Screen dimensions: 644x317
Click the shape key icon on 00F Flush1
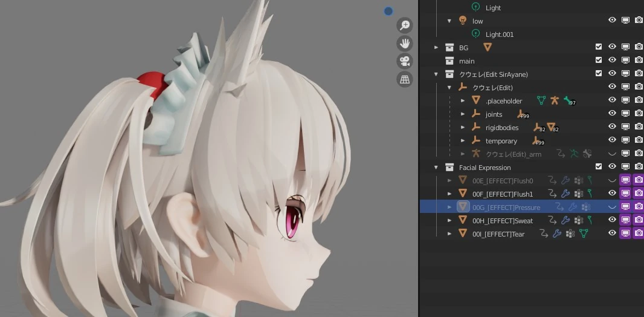[590, 193]
